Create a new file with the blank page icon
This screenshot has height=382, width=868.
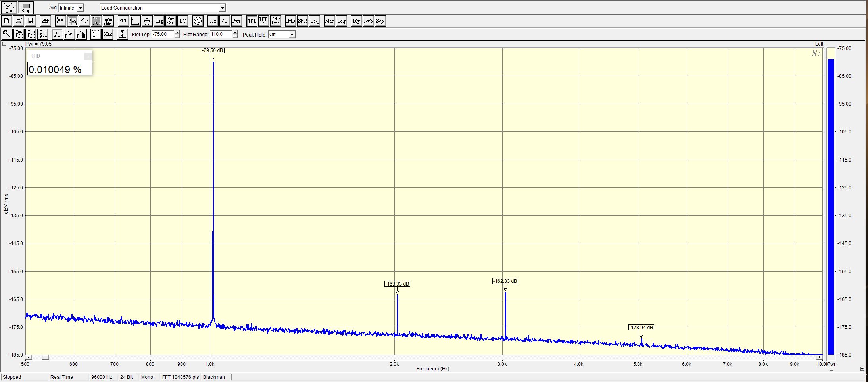click(7, 21)
